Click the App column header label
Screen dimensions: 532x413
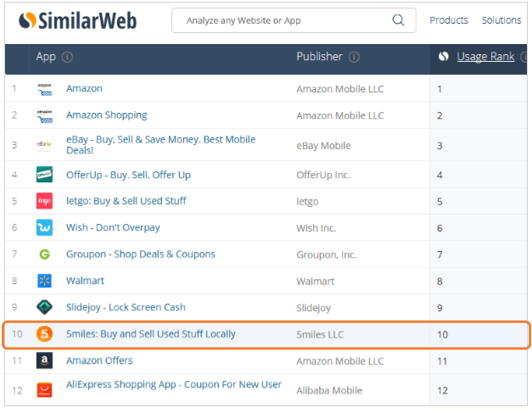coord(46,57)
